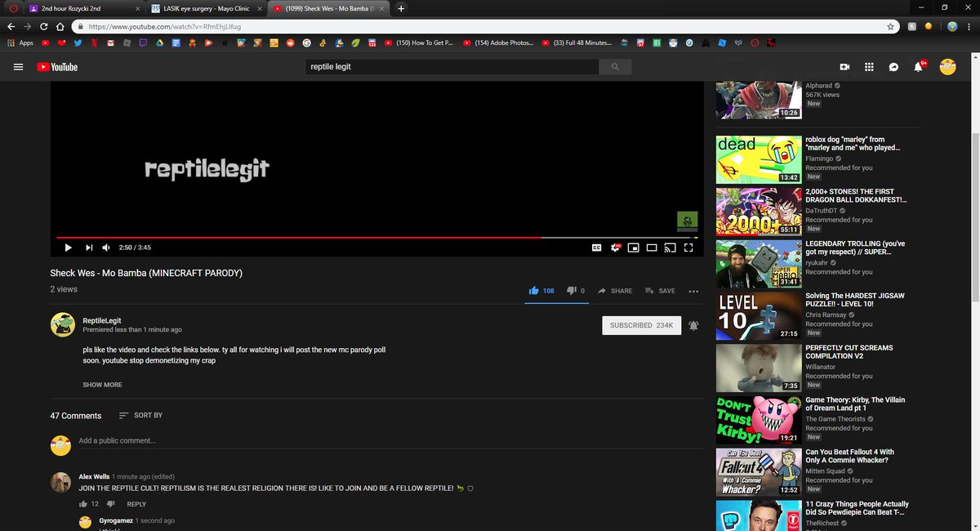This screenshot has height=531, width=980.
Task: Open roblox dog marley video thumbnail
Action: 759,159
